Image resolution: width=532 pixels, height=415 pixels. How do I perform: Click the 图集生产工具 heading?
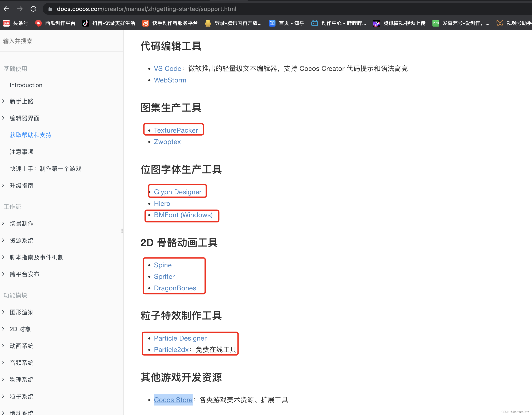click(171, 107)
